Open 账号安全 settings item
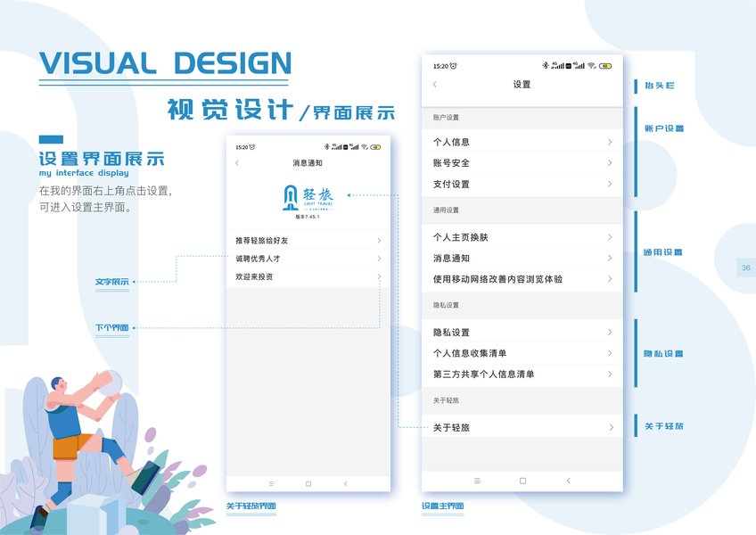This screenshot has height=535, width=756. [522, 163]
